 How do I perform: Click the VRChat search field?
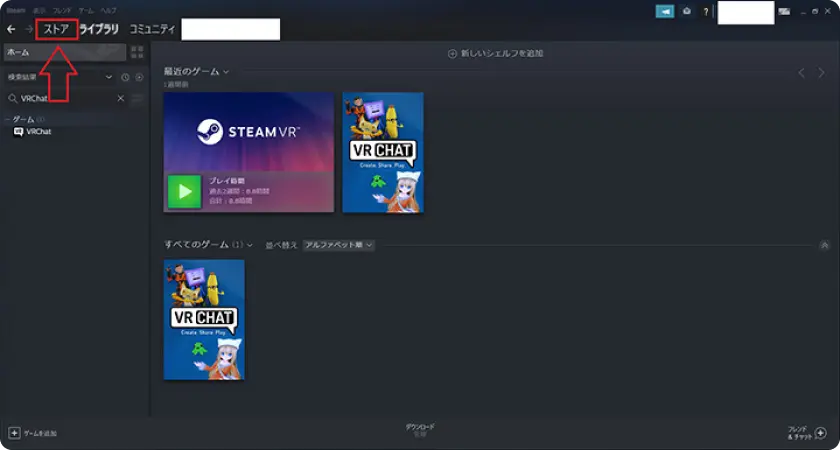coord(66,98)
